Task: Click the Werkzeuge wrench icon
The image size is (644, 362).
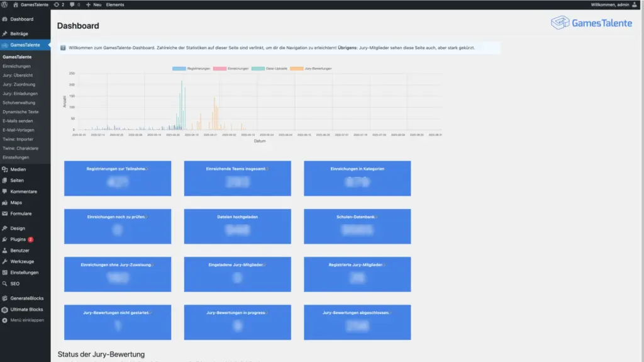Action: pyautogui.click(x=5, y=261)
